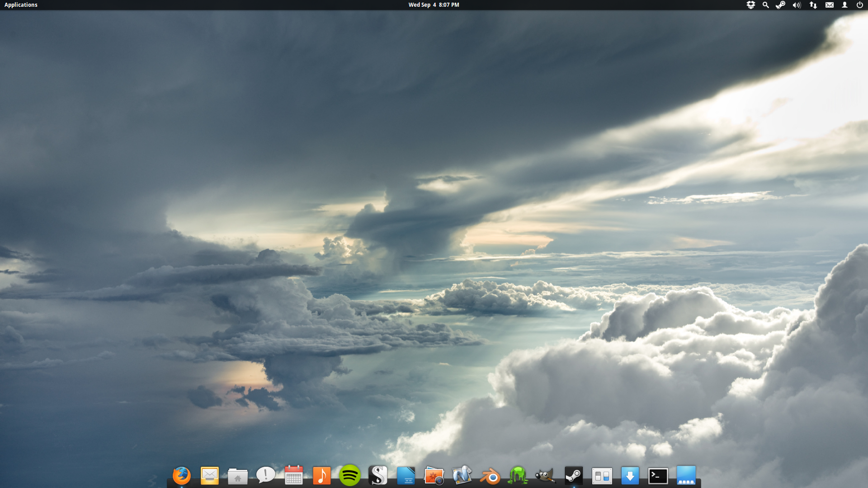
Task: Open the sound volume indicator
Action: tap(797, 5)
